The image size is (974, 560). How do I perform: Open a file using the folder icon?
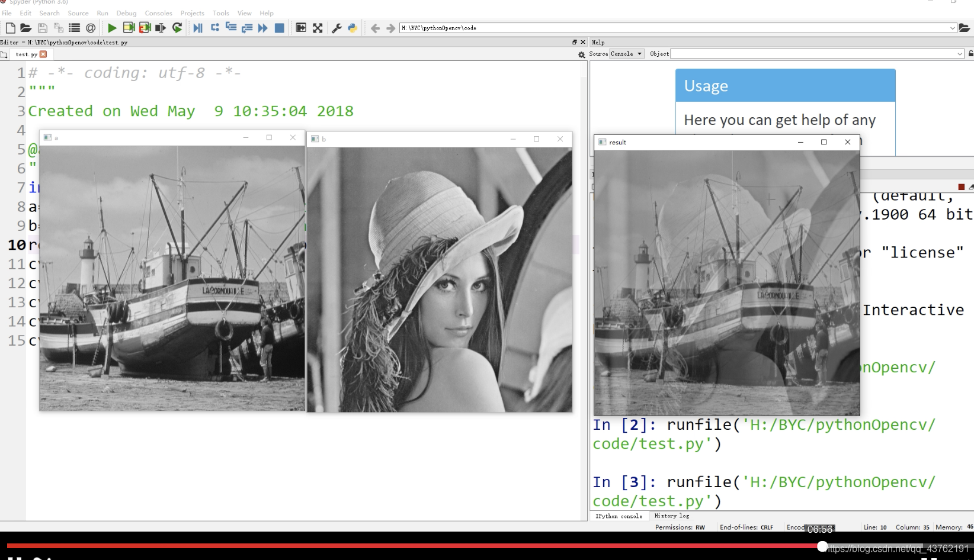click(x=25, y=28)
